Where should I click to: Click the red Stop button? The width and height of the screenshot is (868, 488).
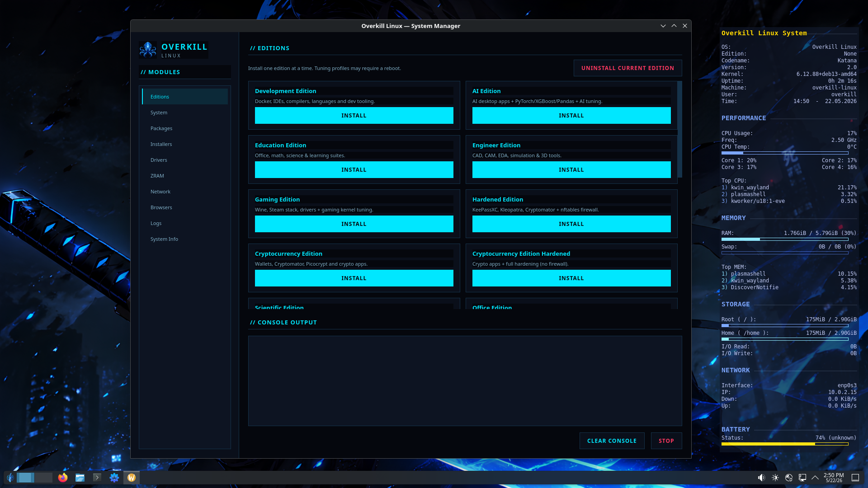[x=666, y=441]
